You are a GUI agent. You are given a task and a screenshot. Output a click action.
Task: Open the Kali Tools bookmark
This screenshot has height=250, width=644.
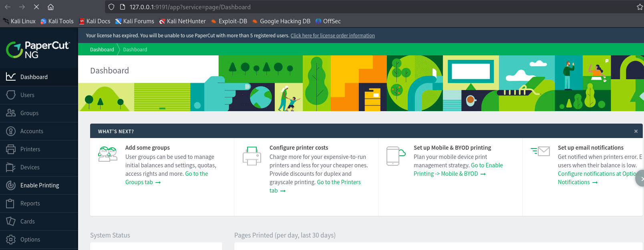[x=57, y=21]
